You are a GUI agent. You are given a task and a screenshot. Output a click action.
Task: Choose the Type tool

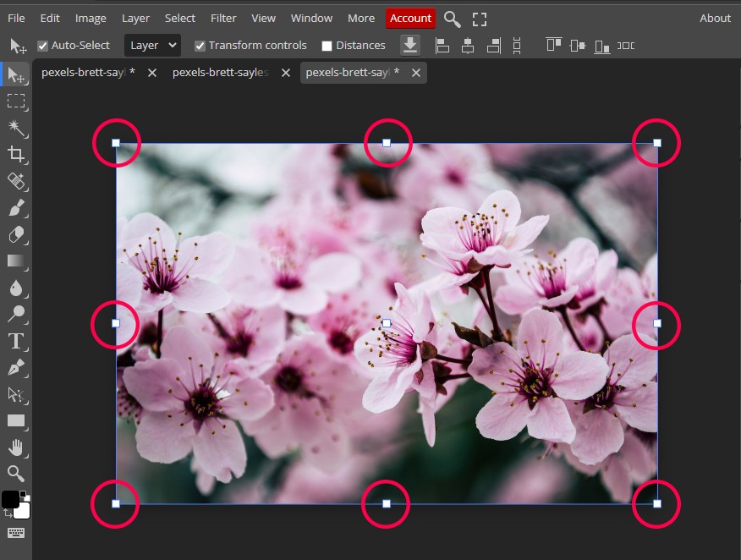tap(17, 342)
